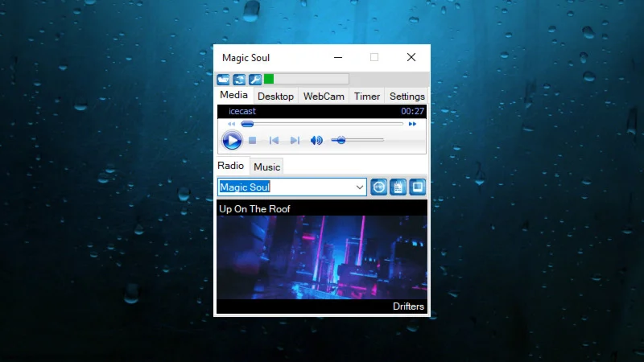Expand the Magic Soul station dropdown

(x=359, y=187)
